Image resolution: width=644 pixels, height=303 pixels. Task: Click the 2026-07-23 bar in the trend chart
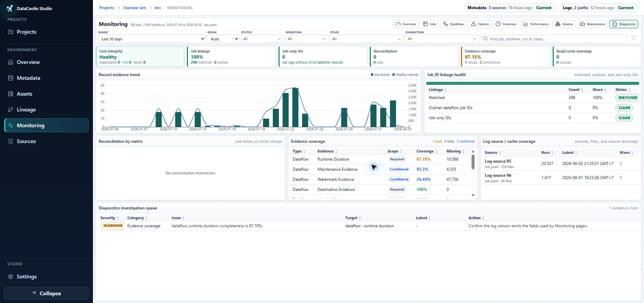pos(295,107)
